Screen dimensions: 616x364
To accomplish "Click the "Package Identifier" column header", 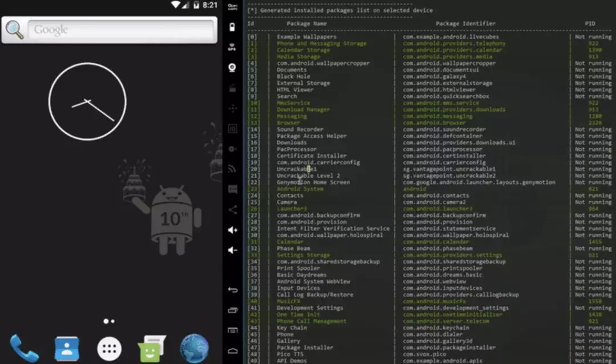I will pyautogui.click(x=465, y=23).
